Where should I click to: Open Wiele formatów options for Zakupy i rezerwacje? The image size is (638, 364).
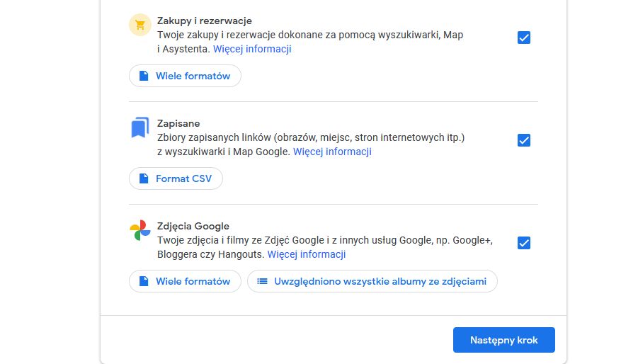click(x=185, y=76)
